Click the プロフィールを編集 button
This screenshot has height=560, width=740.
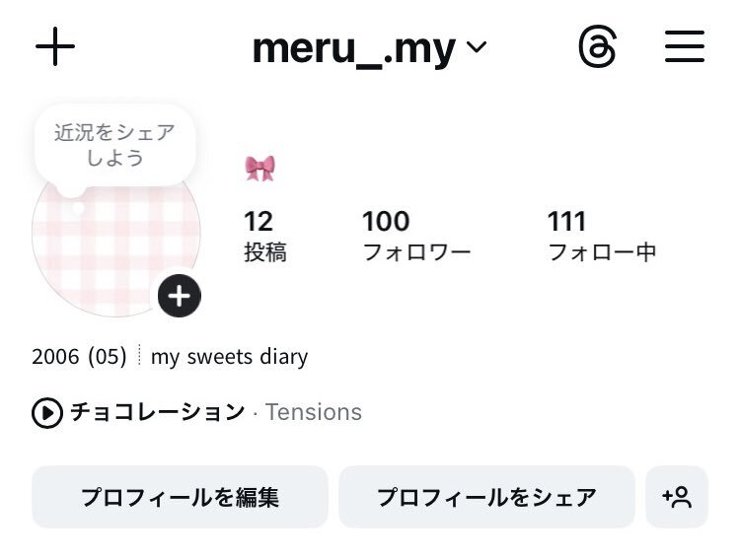tap(180, 497)
